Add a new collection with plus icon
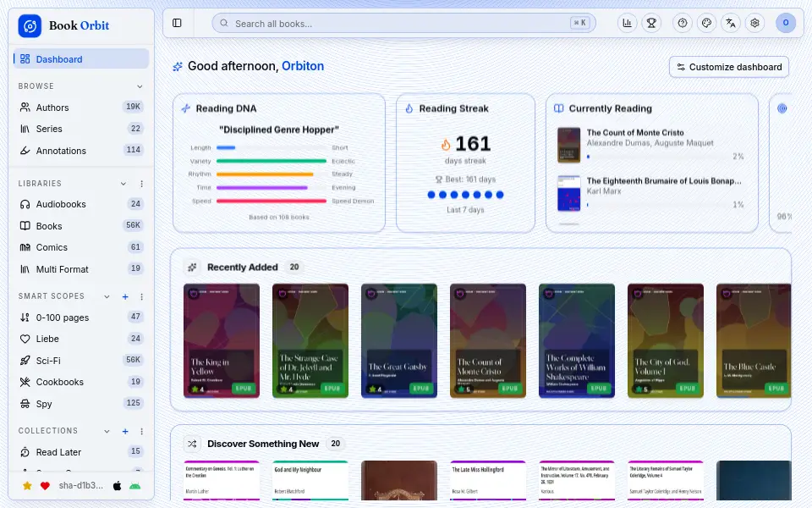 [x=125, y=431]
